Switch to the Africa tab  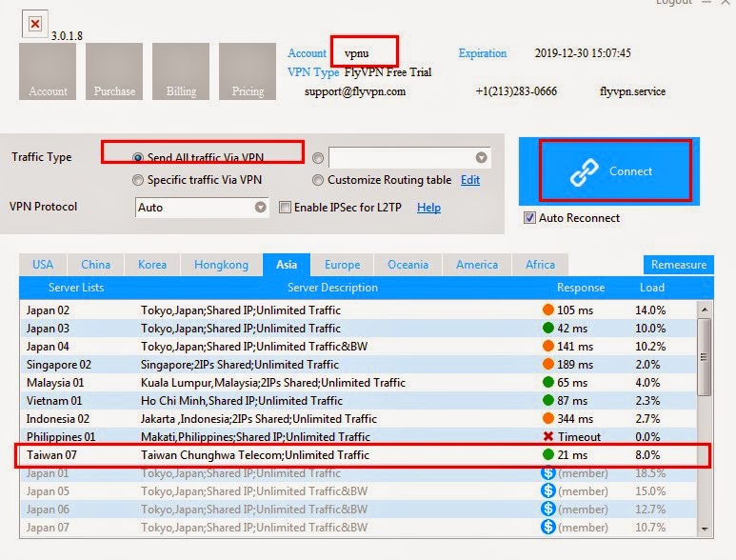(x=540, y=265)
